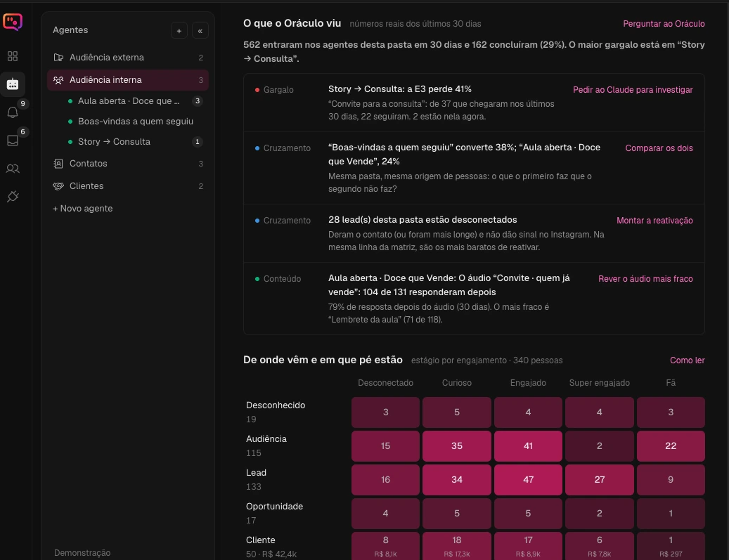Image resolution: width=729 pixels, height=560 pixels.
Task: Open the dashboard grid icon
Action: click(13, 56)
